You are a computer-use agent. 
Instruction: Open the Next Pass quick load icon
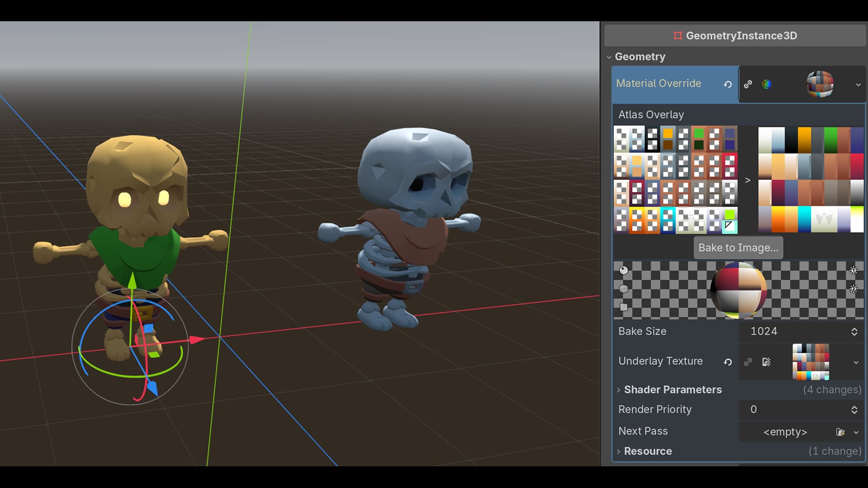pos(840,432)
